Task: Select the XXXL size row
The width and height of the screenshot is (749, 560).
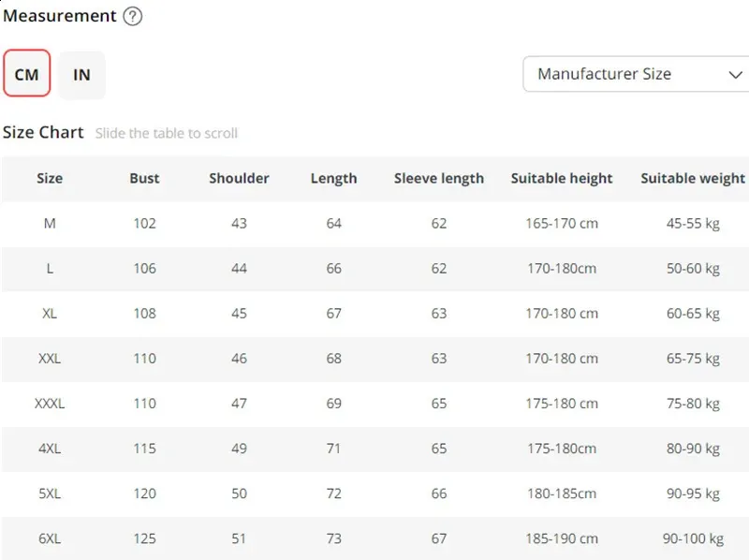Action: click(50, 403)
